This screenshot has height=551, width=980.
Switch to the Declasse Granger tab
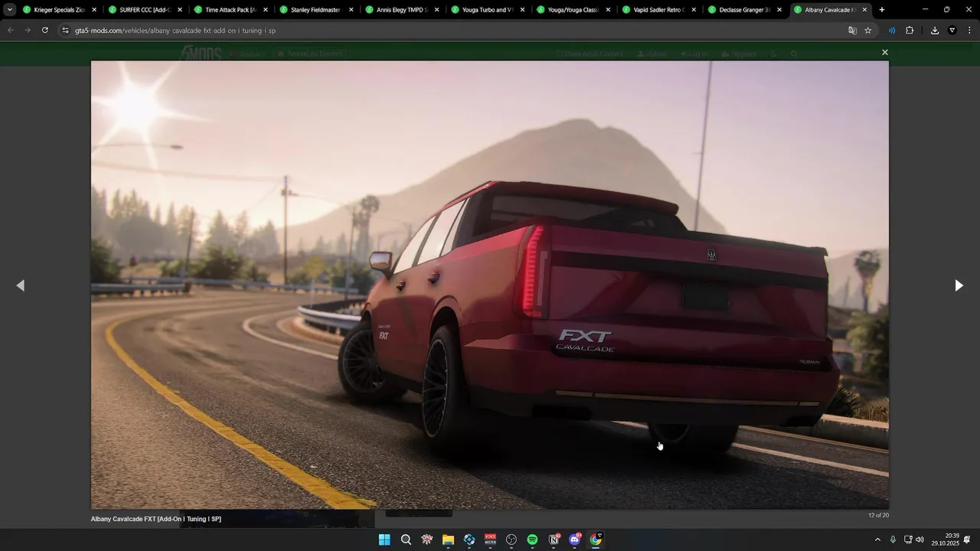point(746,10)
